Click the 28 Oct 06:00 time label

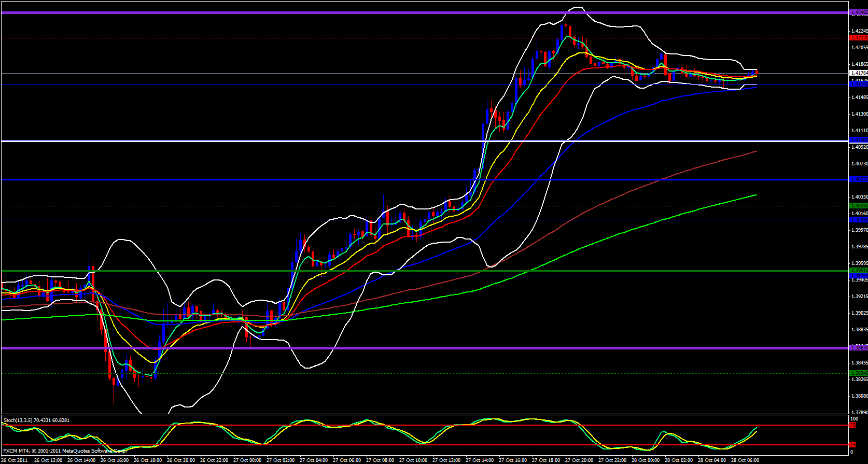point(745,460)
